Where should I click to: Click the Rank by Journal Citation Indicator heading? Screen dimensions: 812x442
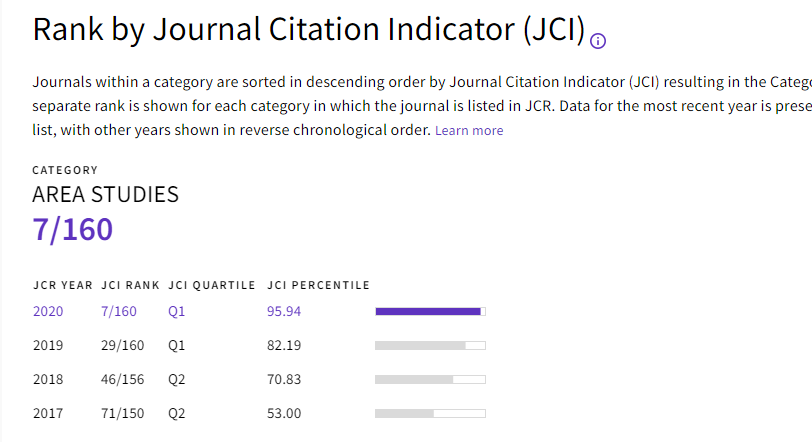point(308,30)
